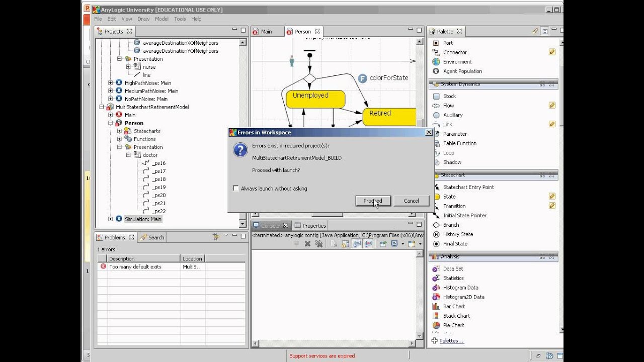Switch to the Search tab
This screenshot has height=362, width=644.
[x=152, y=237]
